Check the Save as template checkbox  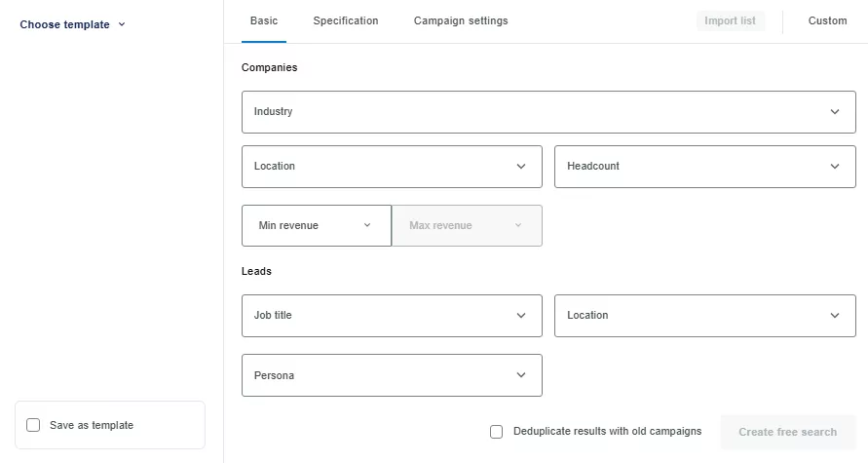point(33,425)
